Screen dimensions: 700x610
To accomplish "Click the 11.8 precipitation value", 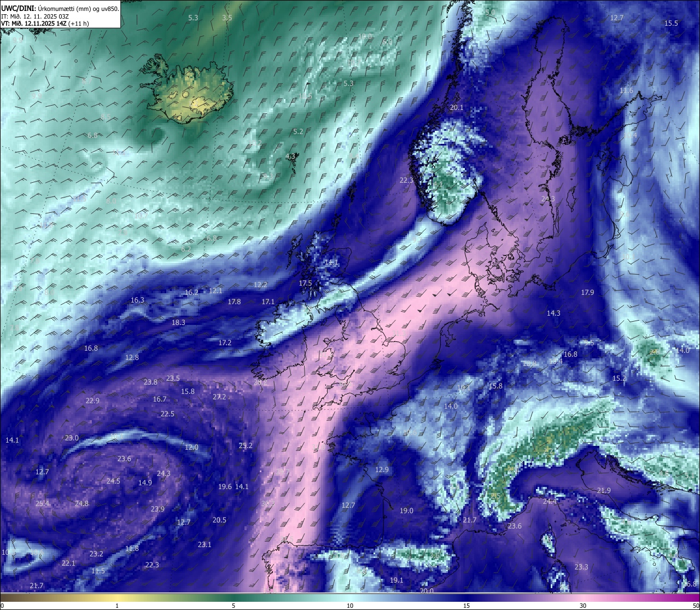I will (132, 548).
